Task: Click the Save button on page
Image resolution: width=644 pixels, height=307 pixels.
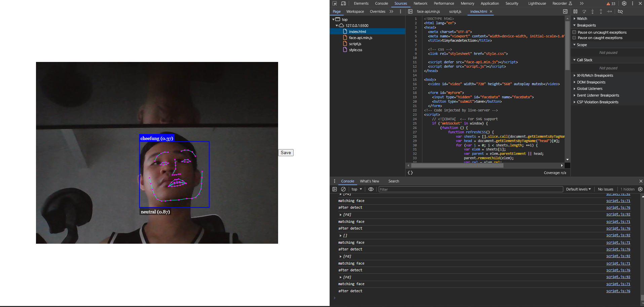Action: click(x=286, y=152)
